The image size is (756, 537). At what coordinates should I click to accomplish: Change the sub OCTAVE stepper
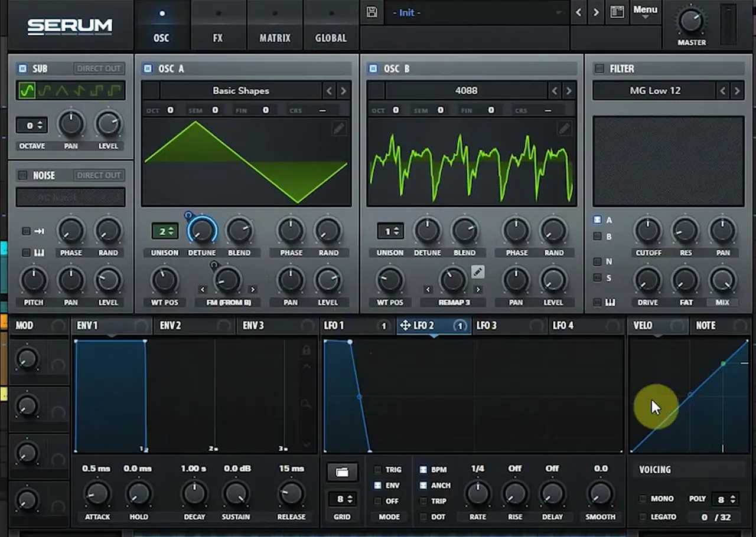coord(32,125)
